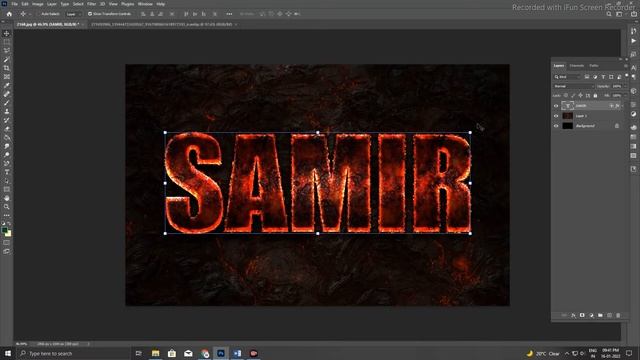Toggle the layer filter on/off switch
The image size is (640, 360).
click(627, 76)
